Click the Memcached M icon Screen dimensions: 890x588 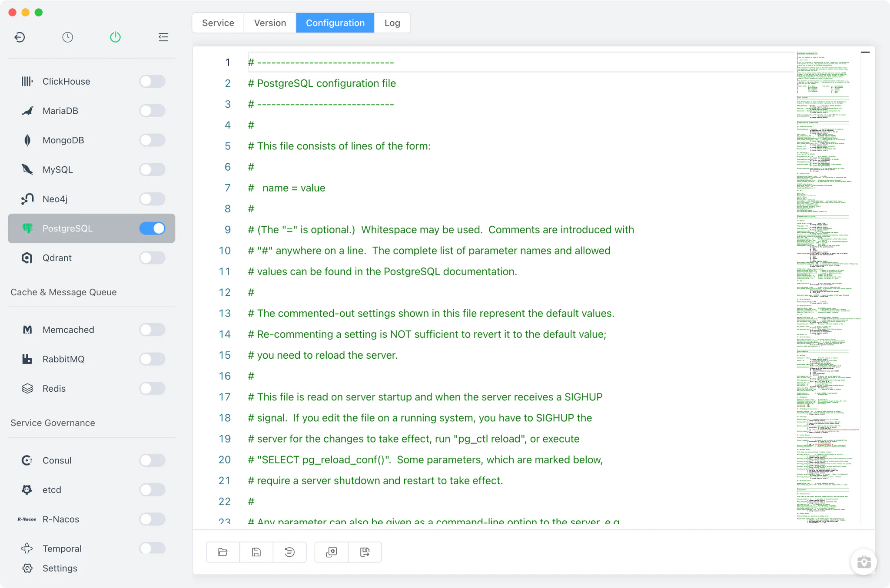click(x=27, y=330)
